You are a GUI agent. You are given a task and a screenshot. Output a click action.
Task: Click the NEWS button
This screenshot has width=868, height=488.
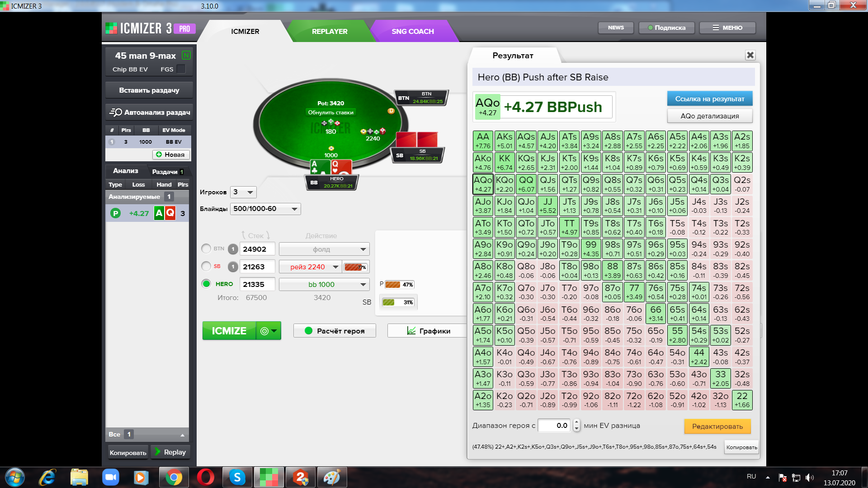click(616, 28)
